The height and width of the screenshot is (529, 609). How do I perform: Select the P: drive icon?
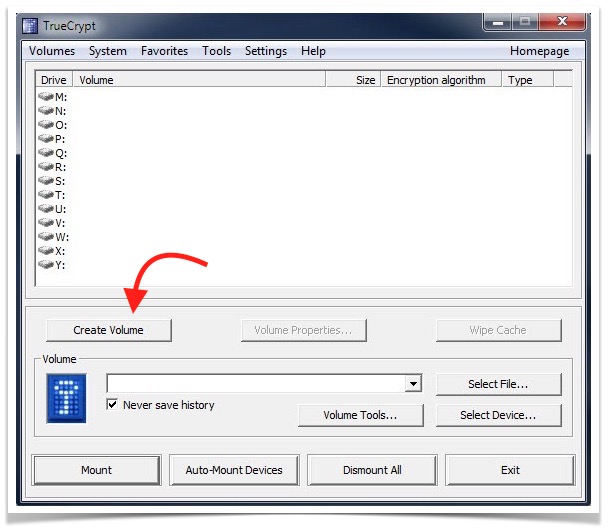pos(46,138)
